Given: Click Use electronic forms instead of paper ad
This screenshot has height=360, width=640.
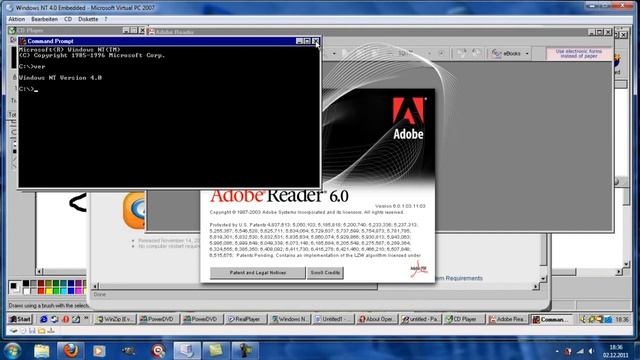Looking at the screenshot, I should point(579,53).
